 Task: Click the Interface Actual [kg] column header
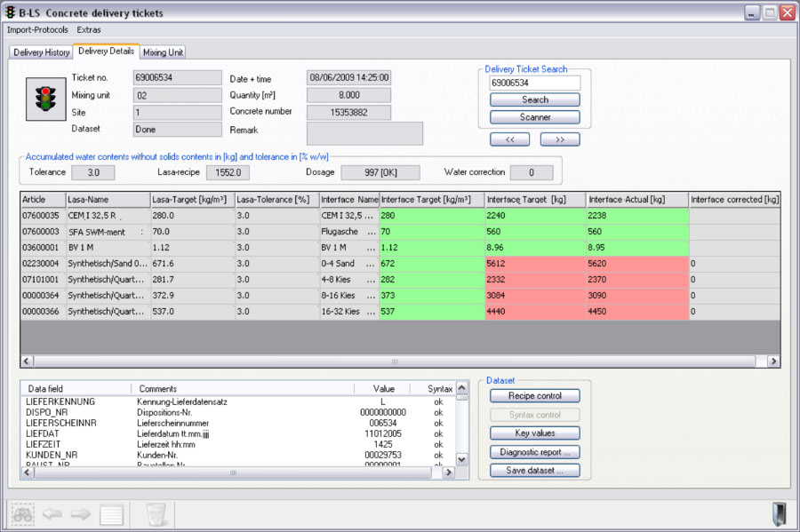click(x=637, y=200)
